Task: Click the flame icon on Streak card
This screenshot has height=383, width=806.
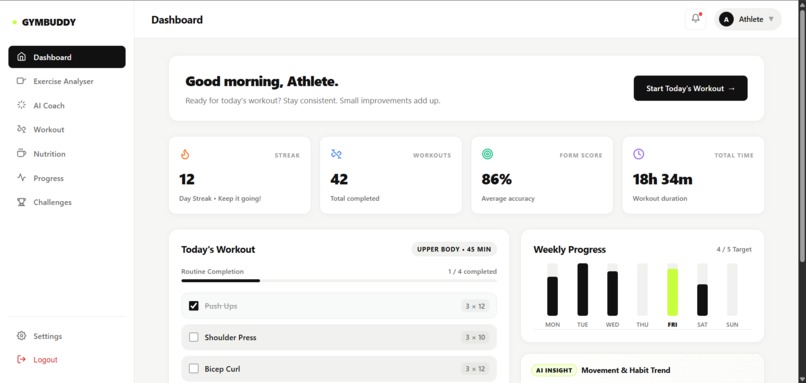Action: [185, 154]
